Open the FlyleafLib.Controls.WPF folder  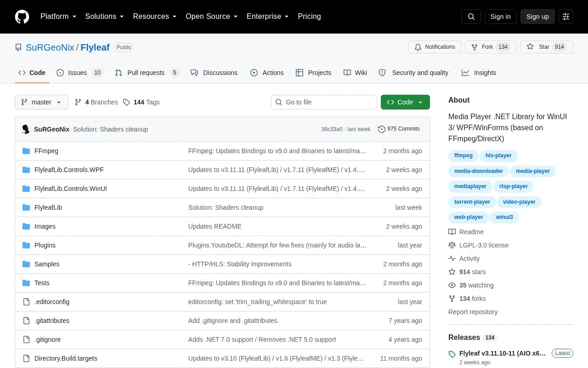point(69,170)
